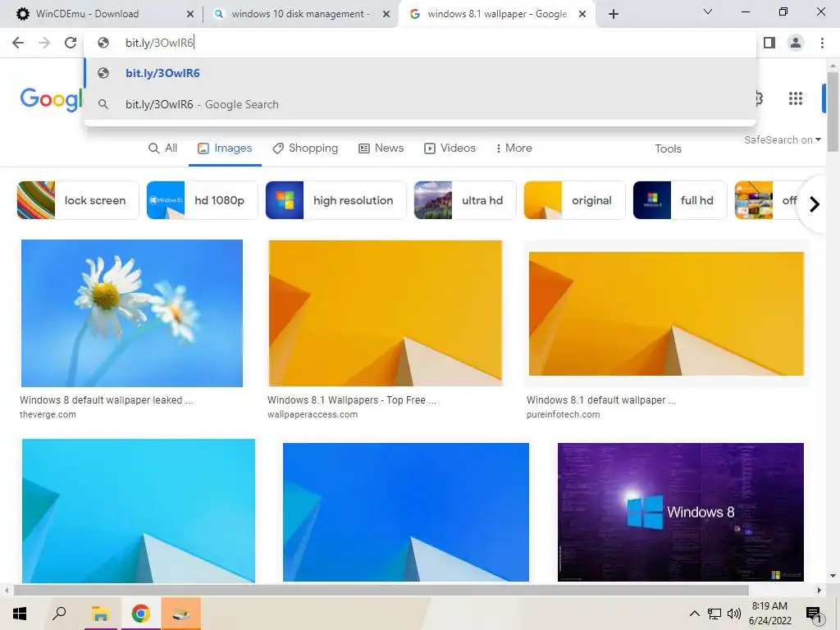840x630 pixels.
Task: Open Chrome's three-dot menu
Action: (x=822, y=43)
